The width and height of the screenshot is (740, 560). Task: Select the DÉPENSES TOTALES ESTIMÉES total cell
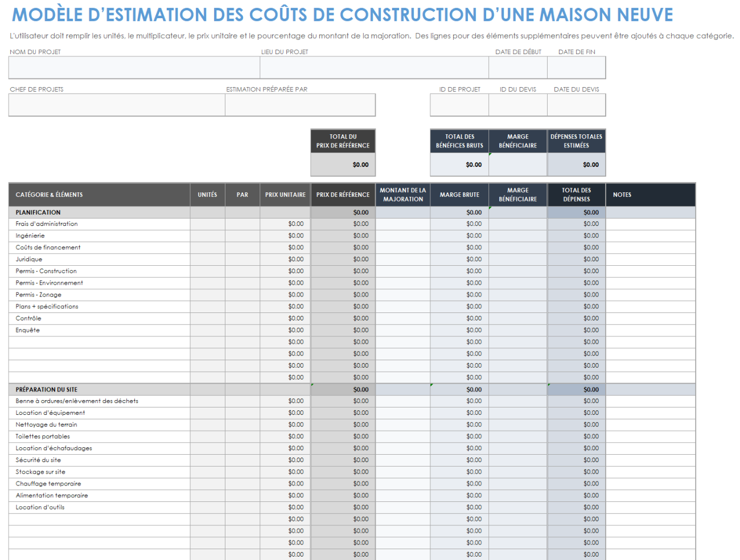[577, 164]
